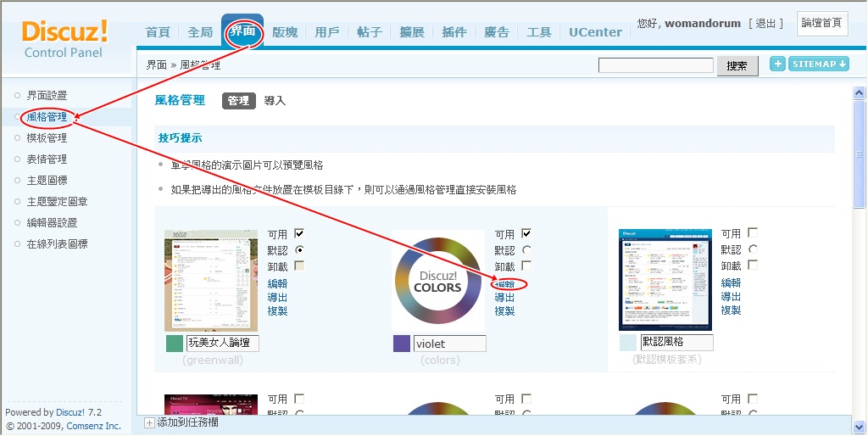Click the Discuz! footer link
This screenshot has width=868, height=436.
70,412
